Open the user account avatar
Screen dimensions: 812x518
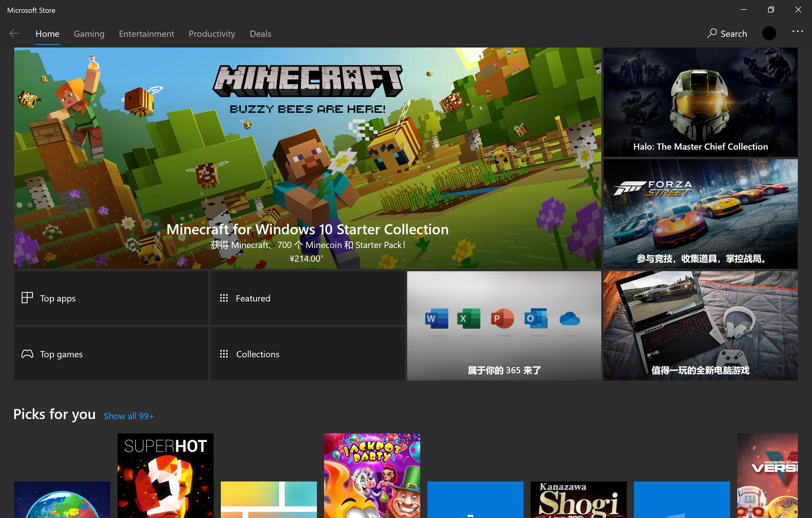point(769,33)
